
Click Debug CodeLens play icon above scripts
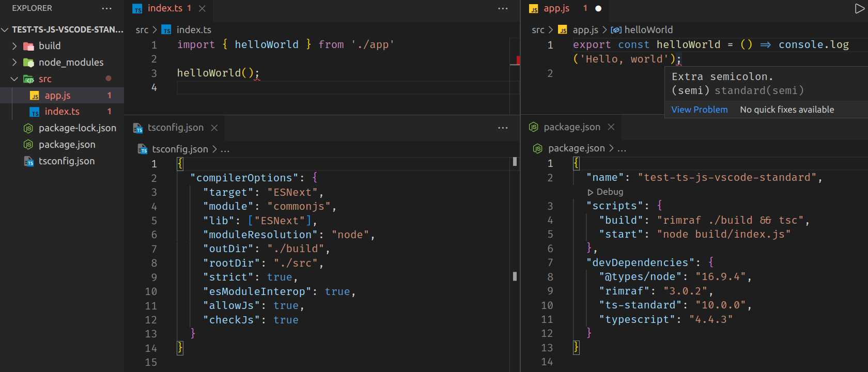(x=590, y=192)
